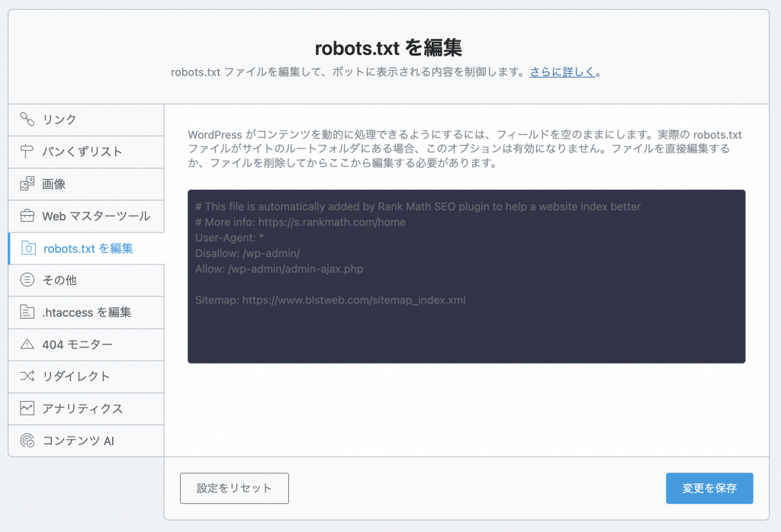Screen dimensions: 781x532
Task: Click inside the robots.txt editor textarea
Action: coord(466,276)
